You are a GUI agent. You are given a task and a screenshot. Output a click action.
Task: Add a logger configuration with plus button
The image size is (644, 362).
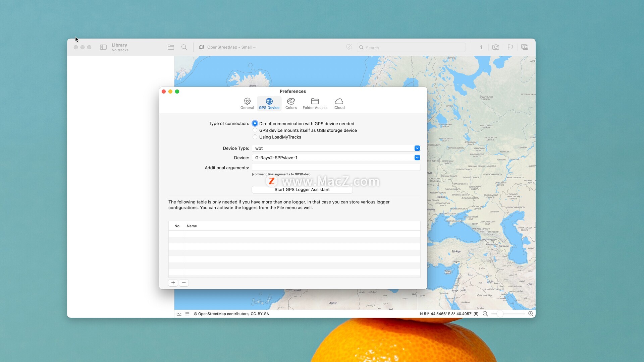(173, 283)
